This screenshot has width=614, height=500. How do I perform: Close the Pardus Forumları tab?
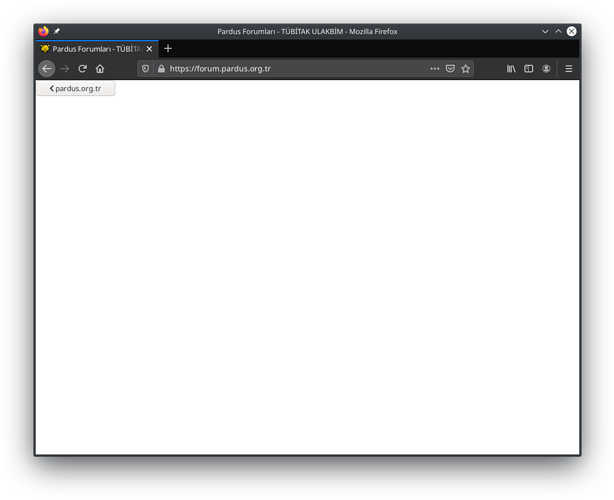[149, 49]
